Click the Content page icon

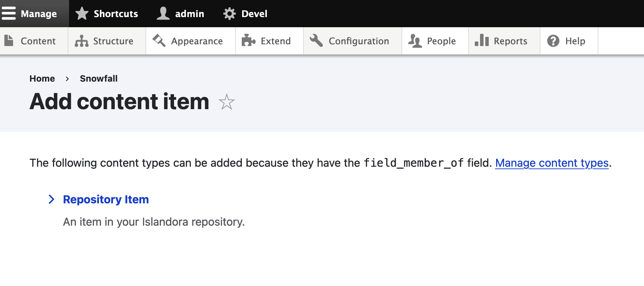9,41
